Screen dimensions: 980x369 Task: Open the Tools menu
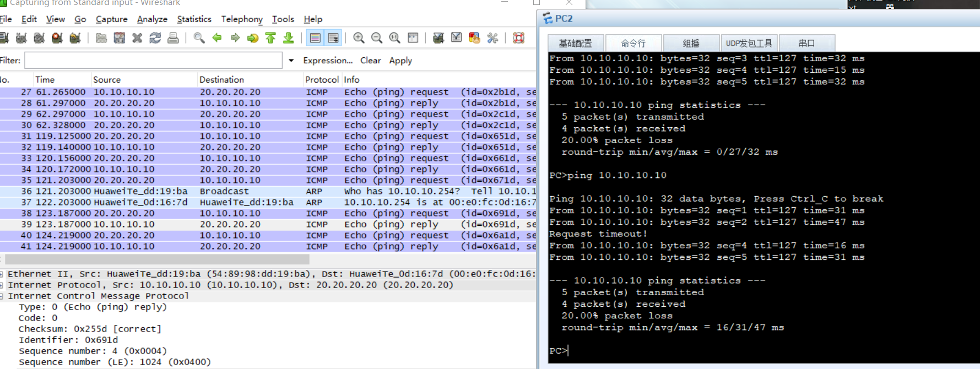[283, 19]
